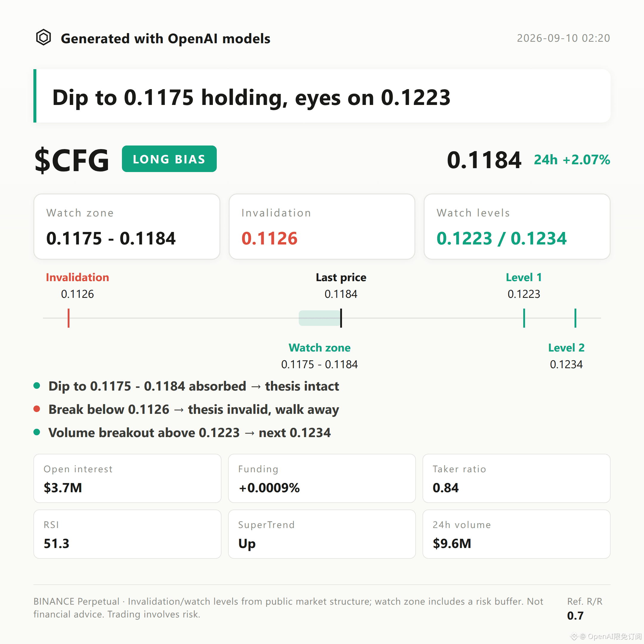Select the Taker ratio 0.84 tile
Image resolution: width=644 pixels, height=644 pixels.
[516, 478]
